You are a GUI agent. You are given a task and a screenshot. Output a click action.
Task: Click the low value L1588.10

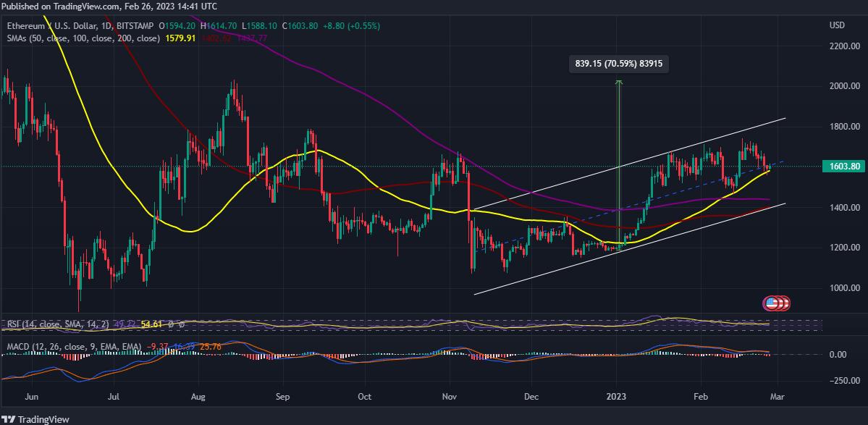[x=260, y=26]
